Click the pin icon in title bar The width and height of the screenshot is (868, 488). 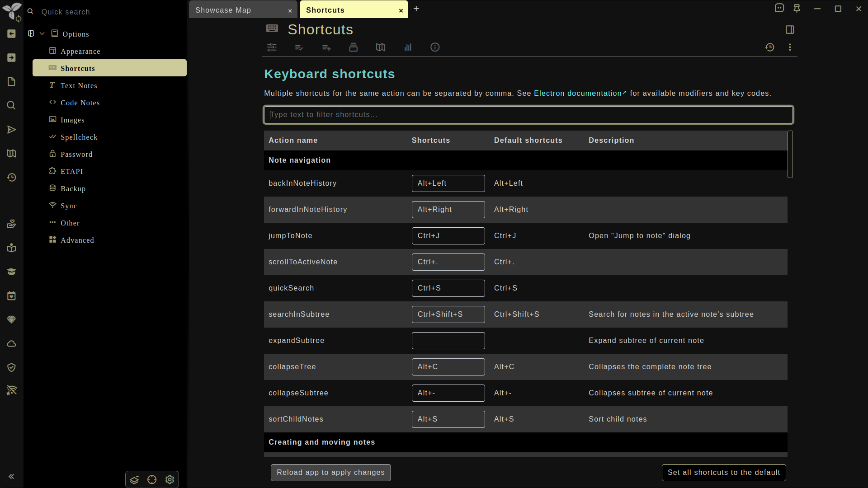coord(797,8)
